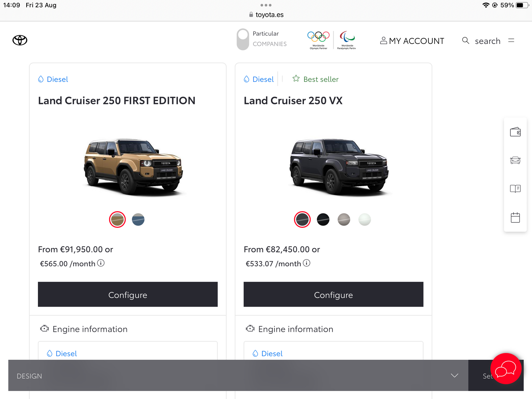Screen dimensions: 532x399
Task: Select the blue color for First Edition
Action: [138, 219]
